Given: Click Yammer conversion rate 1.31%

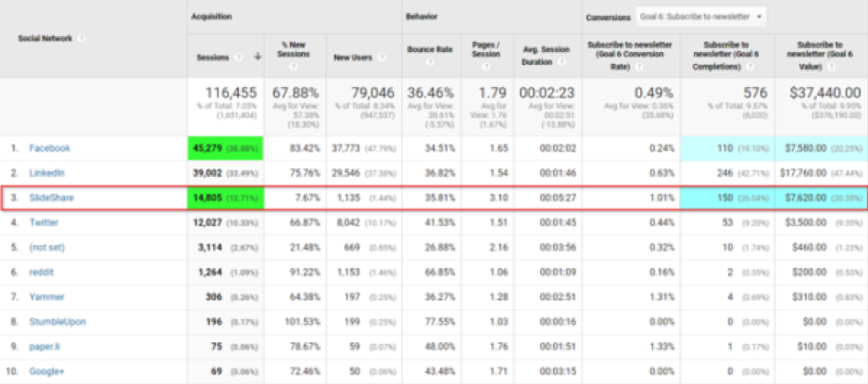Looking at the screenshot, I should [x=663, y=297].
